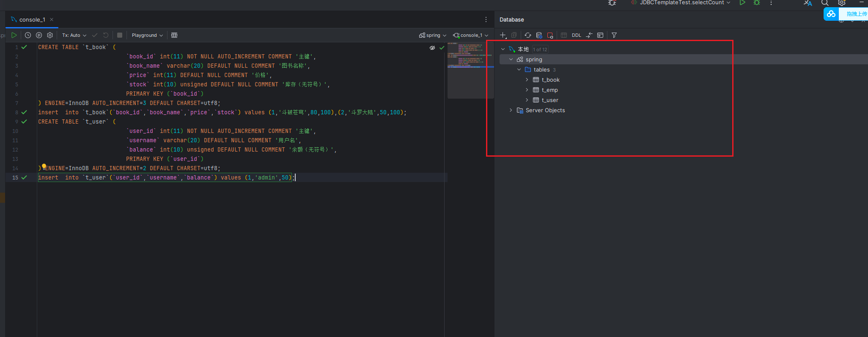This screenshot has width=868, height=337.
Task: Open the More Actions vertical dots menu in the top bar
Action: (771, 3)
